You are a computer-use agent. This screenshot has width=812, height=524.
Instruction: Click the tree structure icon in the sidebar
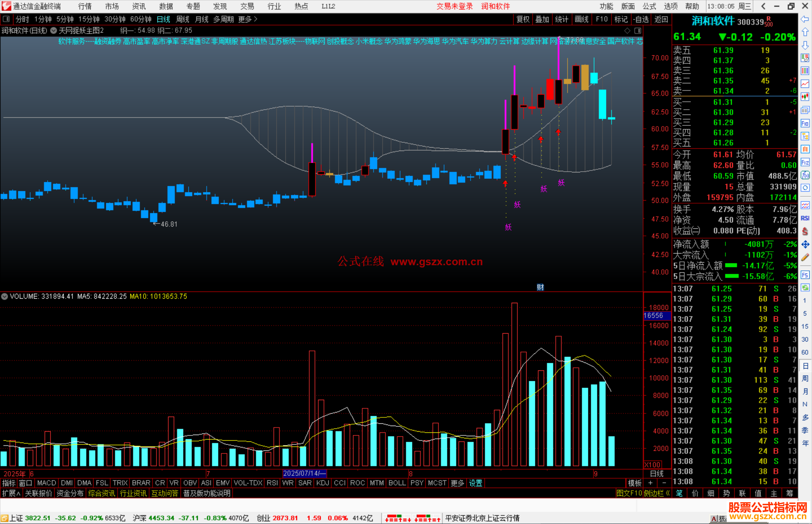point(805,136)
